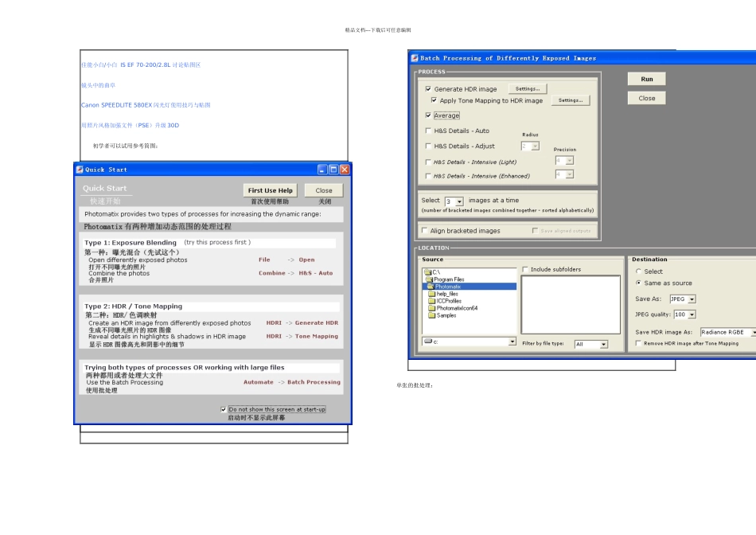The image size is (756, 535).
Task: Enable H&S Details - Intensive (Enhanced)
Action: tap(428, 176)
